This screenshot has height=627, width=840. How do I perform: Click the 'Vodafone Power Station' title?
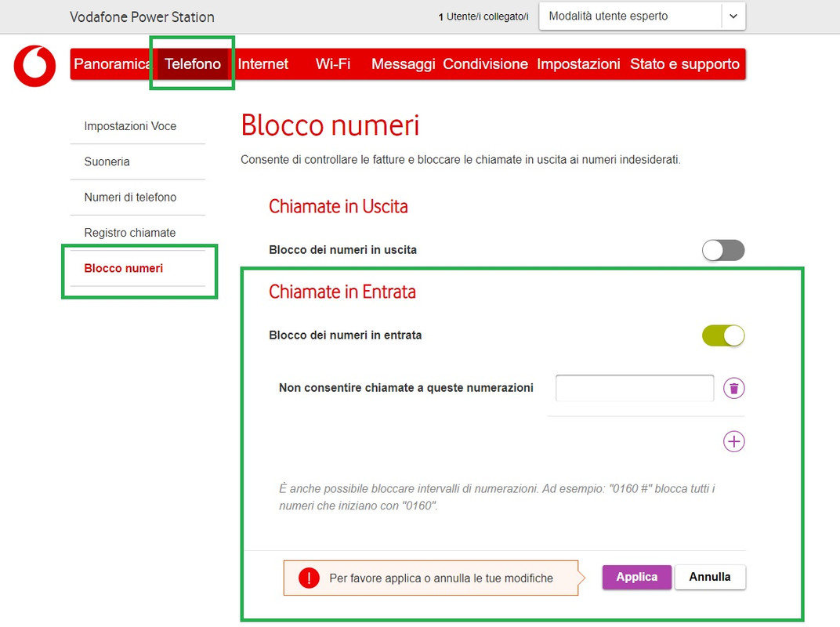142,17
